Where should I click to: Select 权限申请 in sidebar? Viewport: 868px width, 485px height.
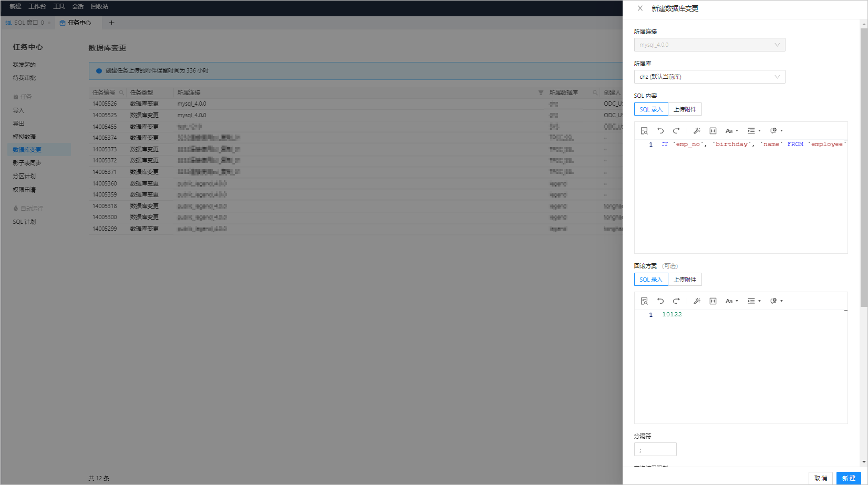pos(24,190)
